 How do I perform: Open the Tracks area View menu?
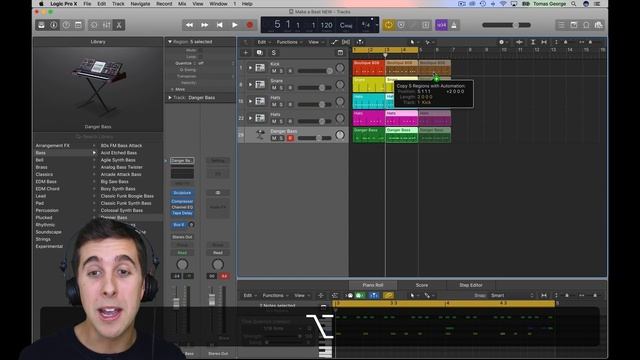315,42
